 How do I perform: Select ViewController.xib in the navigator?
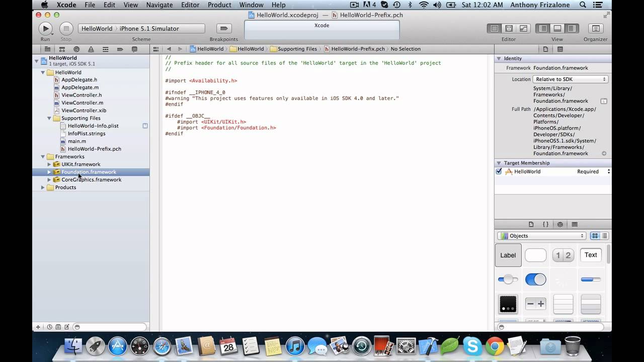(84, 111)
